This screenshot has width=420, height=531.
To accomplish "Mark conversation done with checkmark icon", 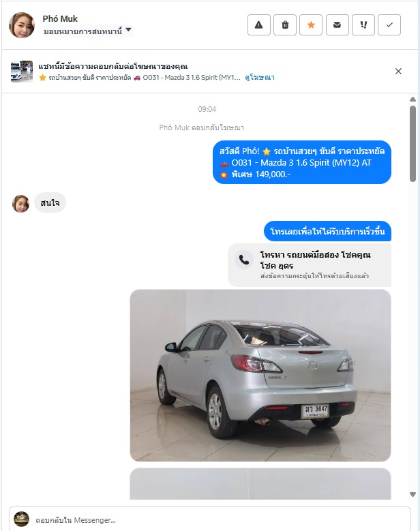I will pos(389,25).
